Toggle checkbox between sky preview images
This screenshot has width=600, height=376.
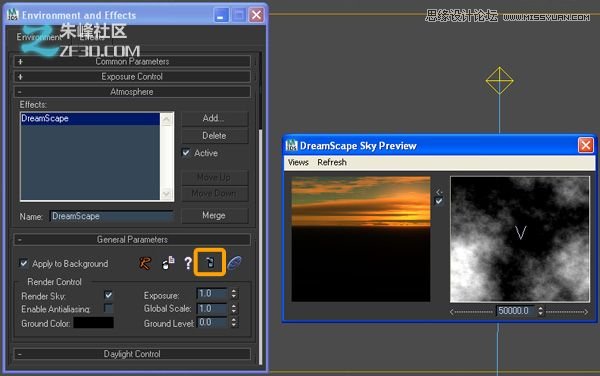(x=439, y=201)
